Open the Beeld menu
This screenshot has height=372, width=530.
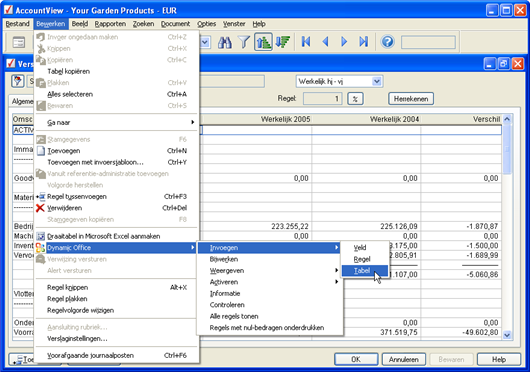80,24
